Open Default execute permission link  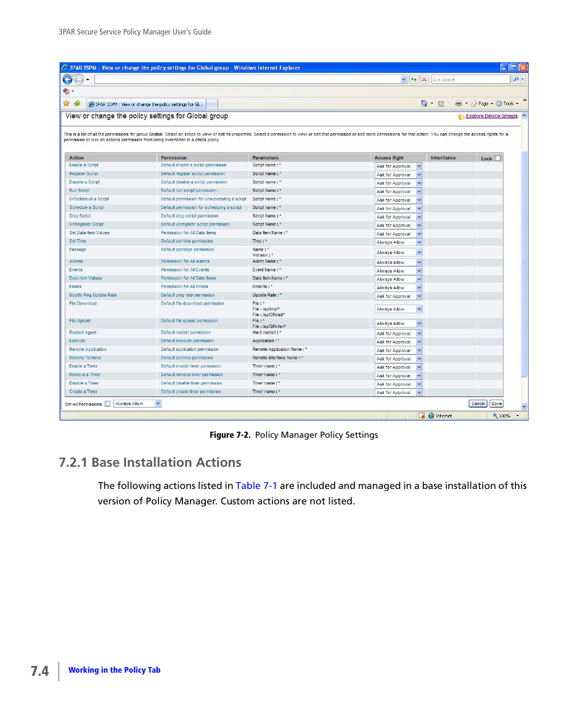(x=187, y=341)
